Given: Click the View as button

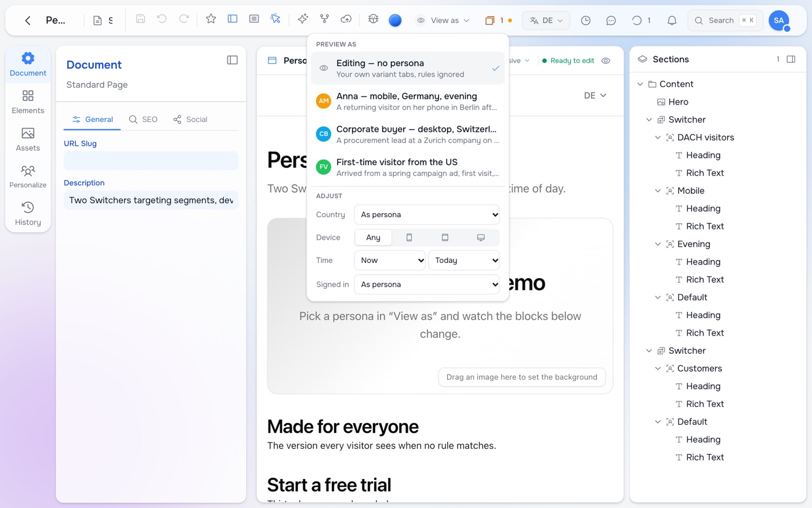Looking at the screenshot, I should (x=443, y=20).
